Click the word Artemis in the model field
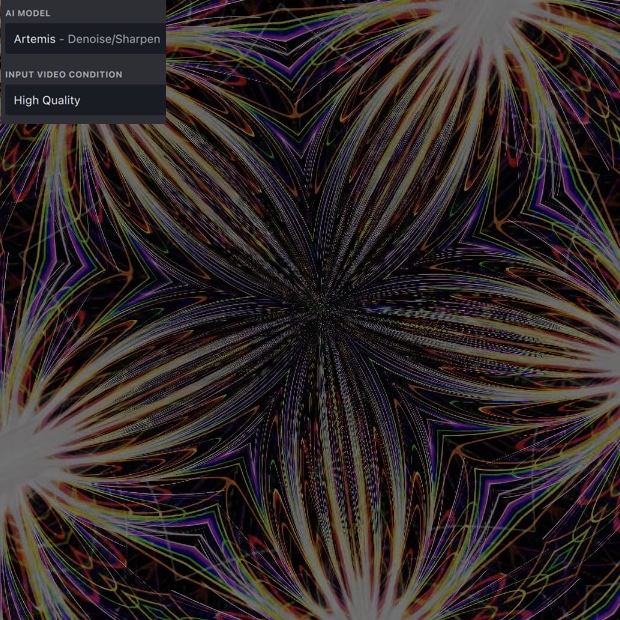The width and height of the screenshot is (620, 620). point(36,39)
